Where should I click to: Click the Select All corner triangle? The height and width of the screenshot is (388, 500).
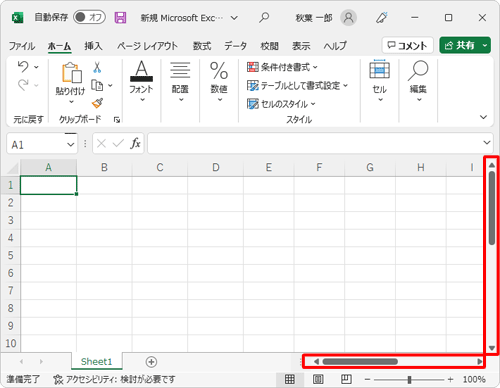[x=13, y=168]
